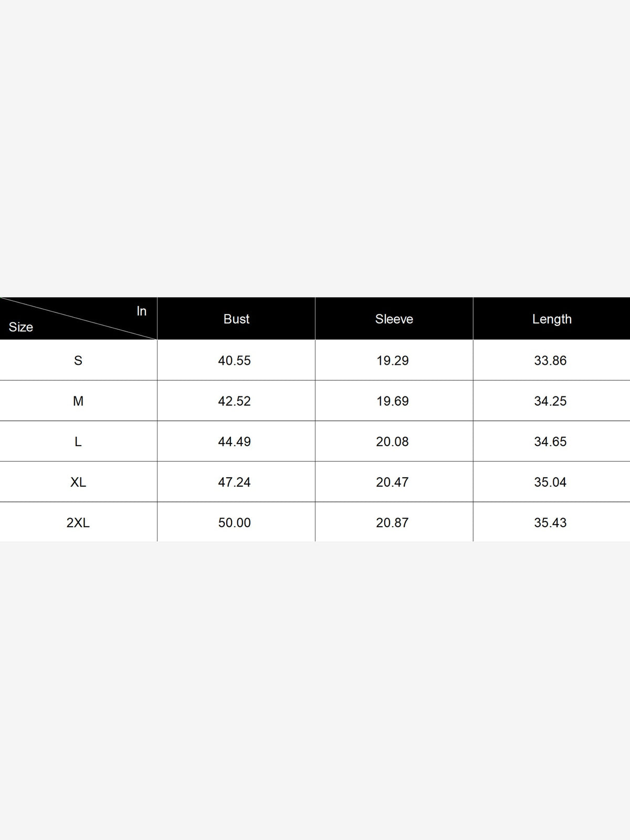Click the length value 34.25
This screenshot has width=630, height=840.
coord(551,401)
